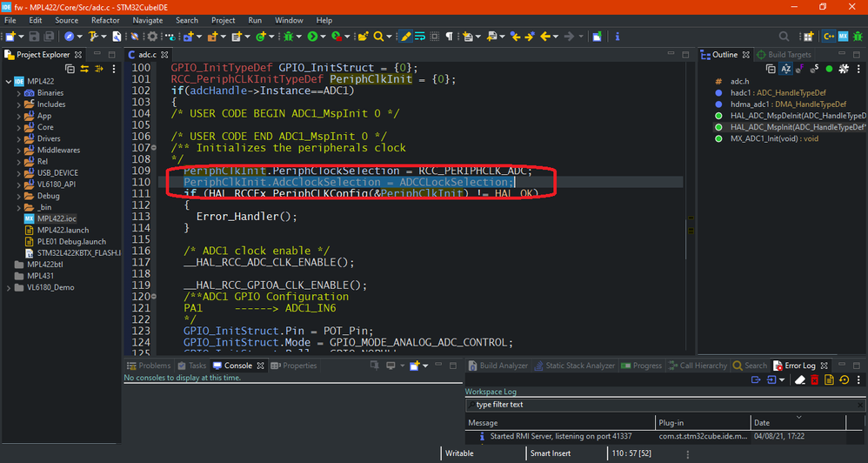Click the Generate Code gear icon in toolbar
868x463 pixels.
tap(152, 37)
